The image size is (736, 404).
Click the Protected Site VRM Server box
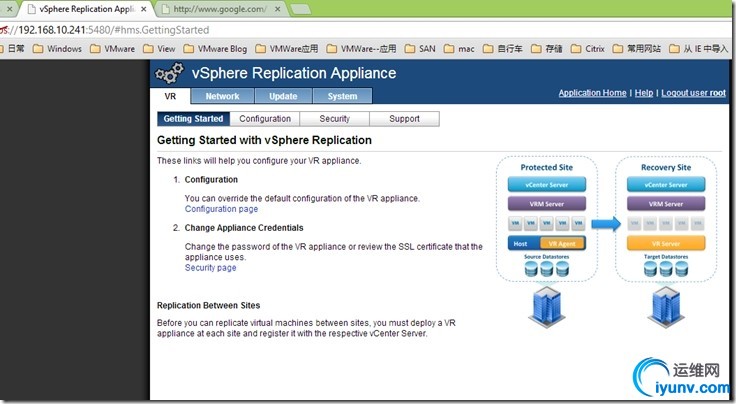547,204
